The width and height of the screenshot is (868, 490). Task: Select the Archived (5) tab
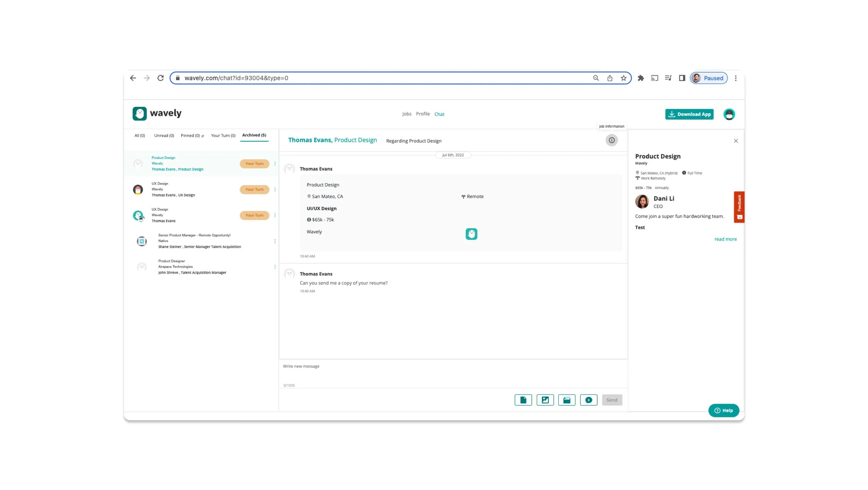pos(254,135)
